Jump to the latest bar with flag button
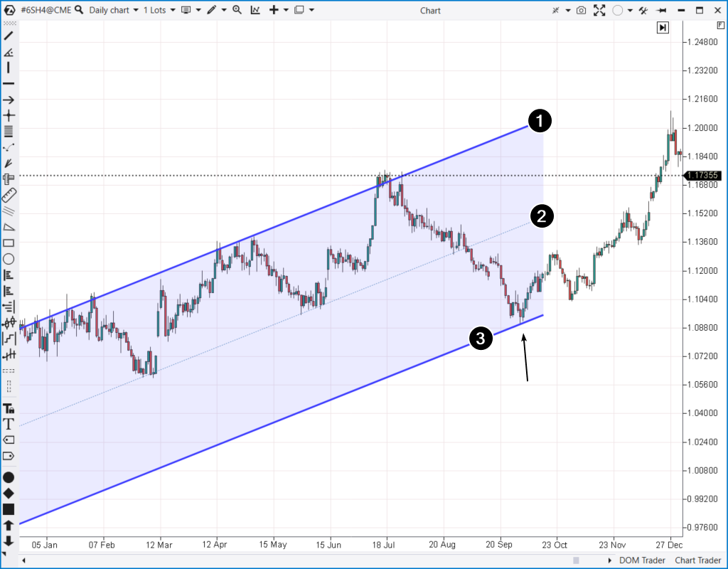This screenshot has height=569, width=728. [x=663, y=27]
